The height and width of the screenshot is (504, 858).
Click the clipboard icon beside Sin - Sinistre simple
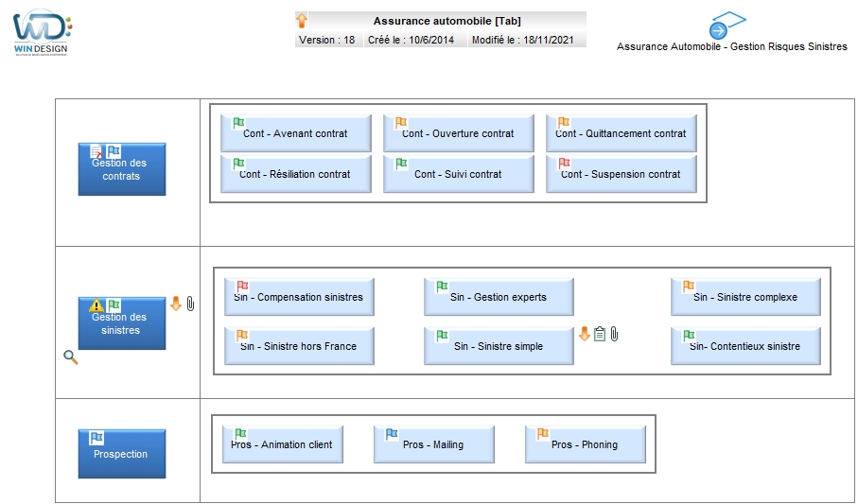click(600, 334)
